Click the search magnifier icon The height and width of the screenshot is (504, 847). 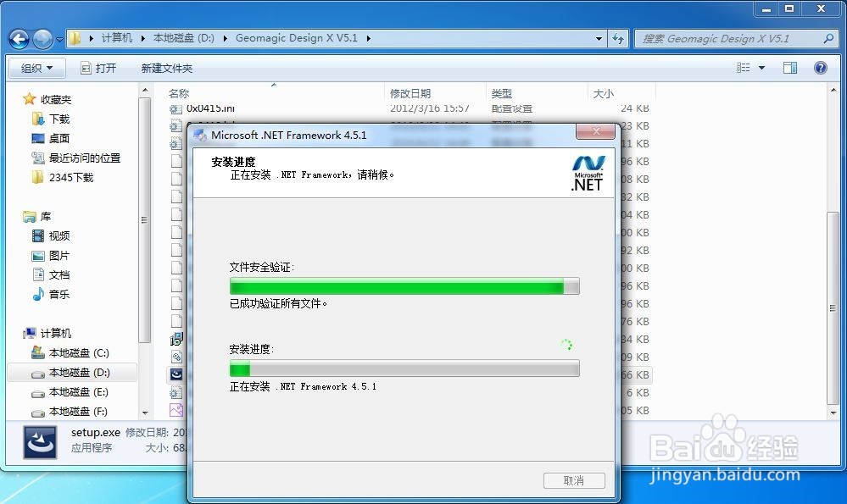828,38
